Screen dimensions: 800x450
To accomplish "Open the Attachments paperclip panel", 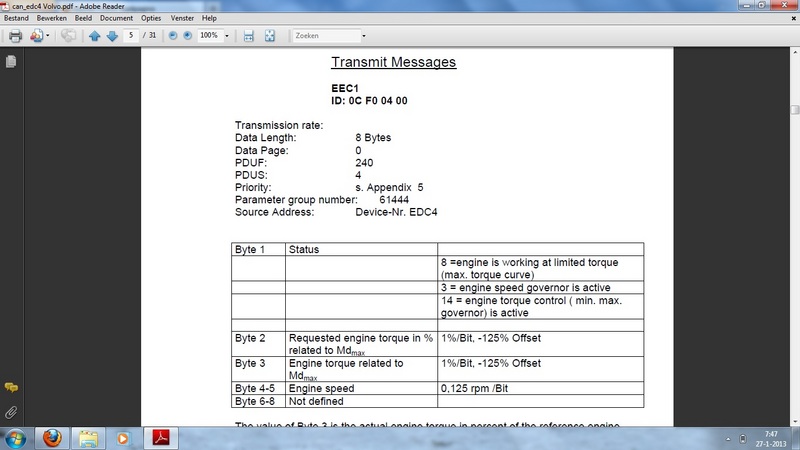I will coord(11,411).
